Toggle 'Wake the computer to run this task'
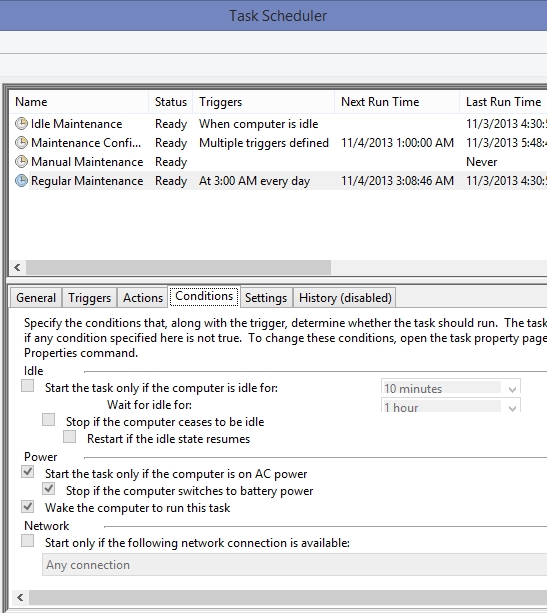Viewport: 547px width, 613px height. tap(27, 506)
